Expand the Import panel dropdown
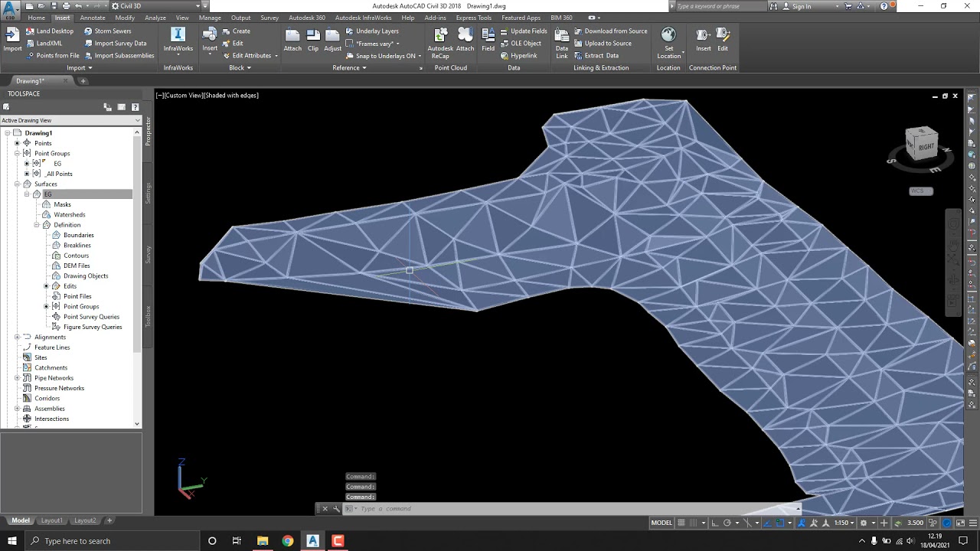The width and height of the screenshot is (980, 551). (80, 67)
